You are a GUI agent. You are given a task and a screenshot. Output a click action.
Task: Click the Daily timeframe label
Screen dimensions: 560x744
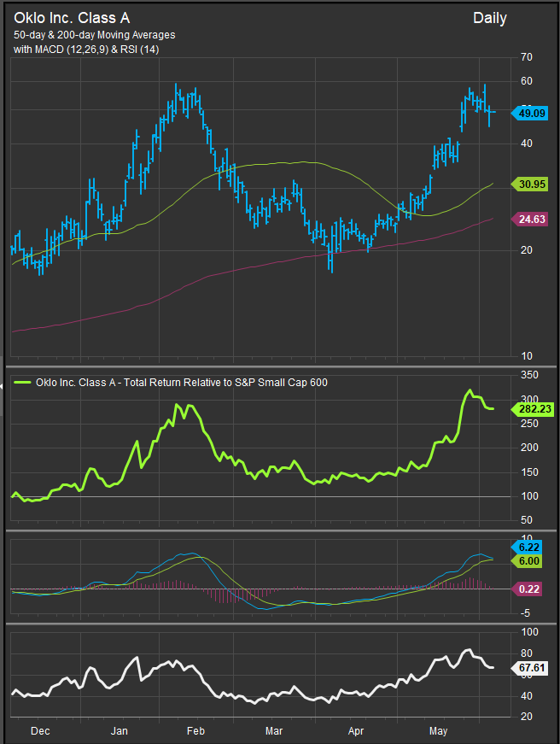[490, 19]
